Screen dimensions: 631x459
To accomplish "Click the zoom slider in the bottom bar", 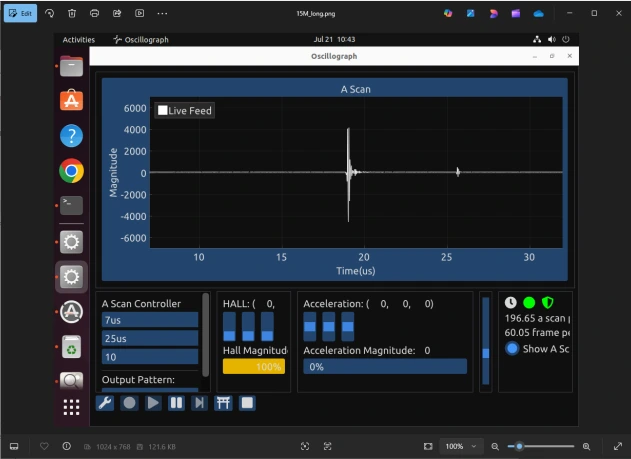I will (x=540, y=446).
